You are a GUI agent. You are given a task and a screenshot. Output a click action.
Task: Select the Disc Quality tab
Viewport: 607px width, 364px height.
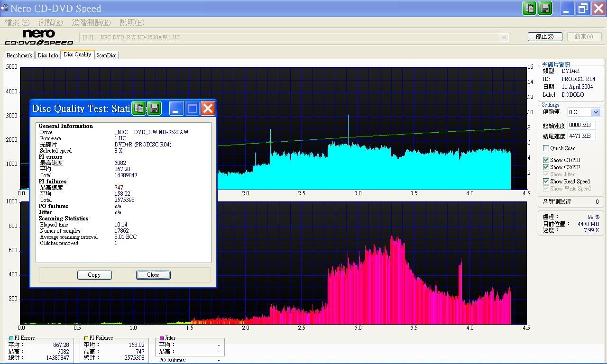pos(77,55)
